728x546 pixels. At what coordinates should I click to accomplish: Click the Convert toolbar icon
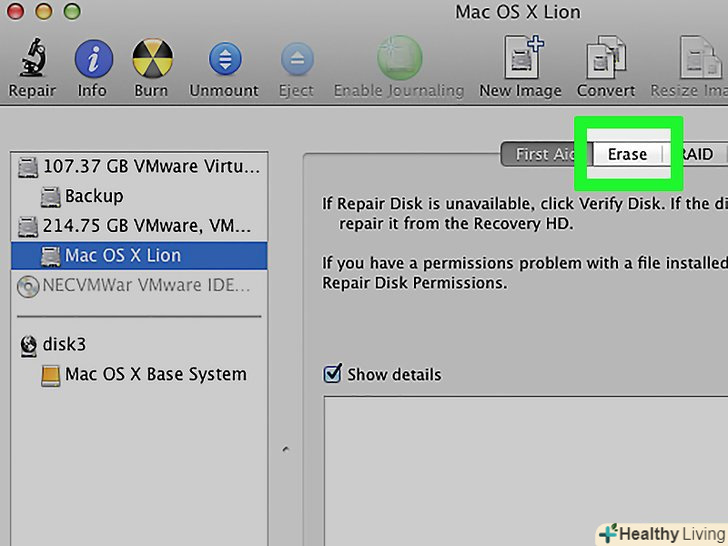(605, 59)
